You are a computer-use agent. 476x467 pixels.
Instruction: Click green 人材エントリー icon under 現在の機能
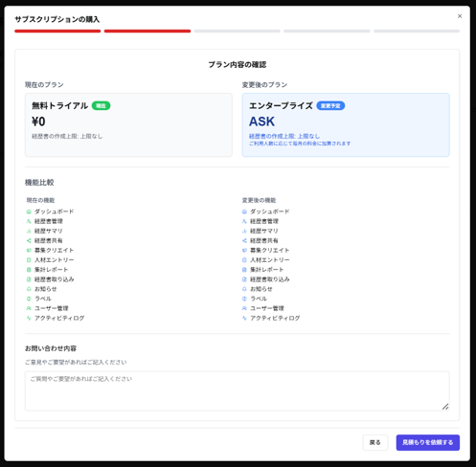coord(29,260)
